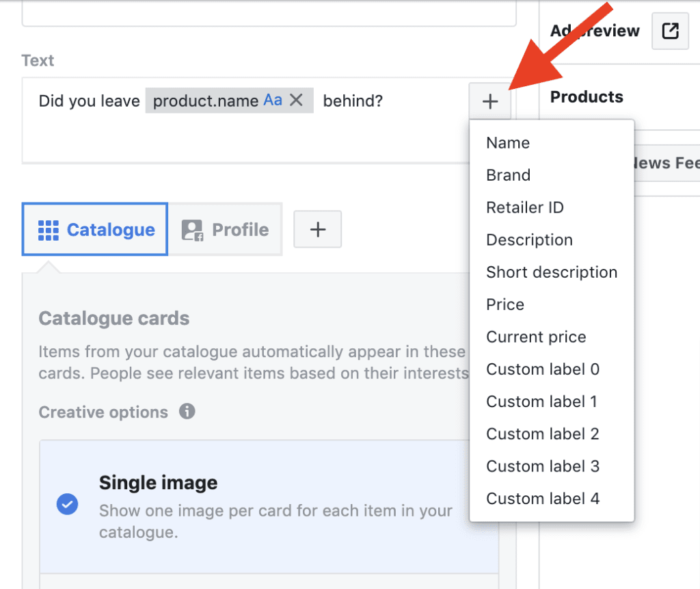This screenshot has height=589, width=700.
Task: Click the info icon beside Creative options
Action: click(187, 412)
